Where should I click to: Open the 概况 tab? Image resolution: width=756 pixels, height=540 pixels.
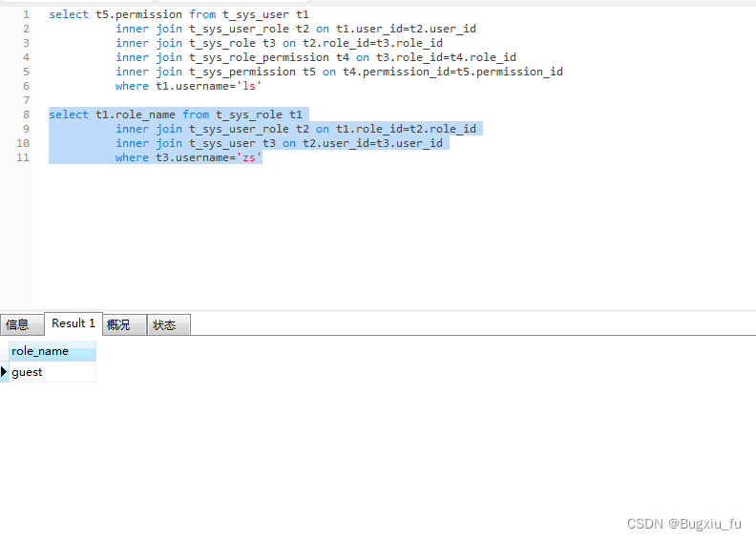coord(124,324)
